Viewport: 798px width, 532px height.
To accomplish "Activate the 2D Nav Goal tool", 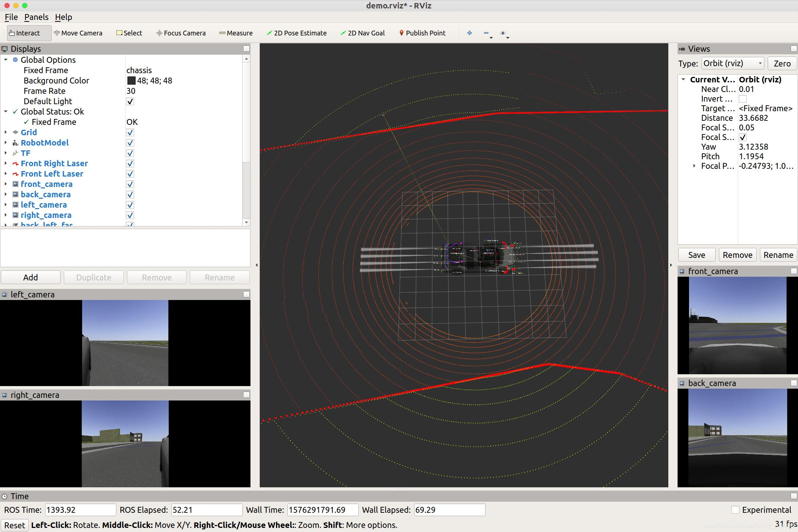I will click(362, 33).
